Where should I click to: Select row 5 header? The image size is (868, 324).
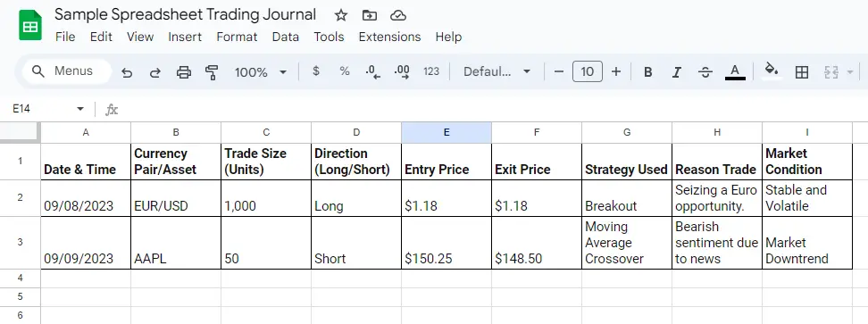pyautogui.click(x=20, y=297)
